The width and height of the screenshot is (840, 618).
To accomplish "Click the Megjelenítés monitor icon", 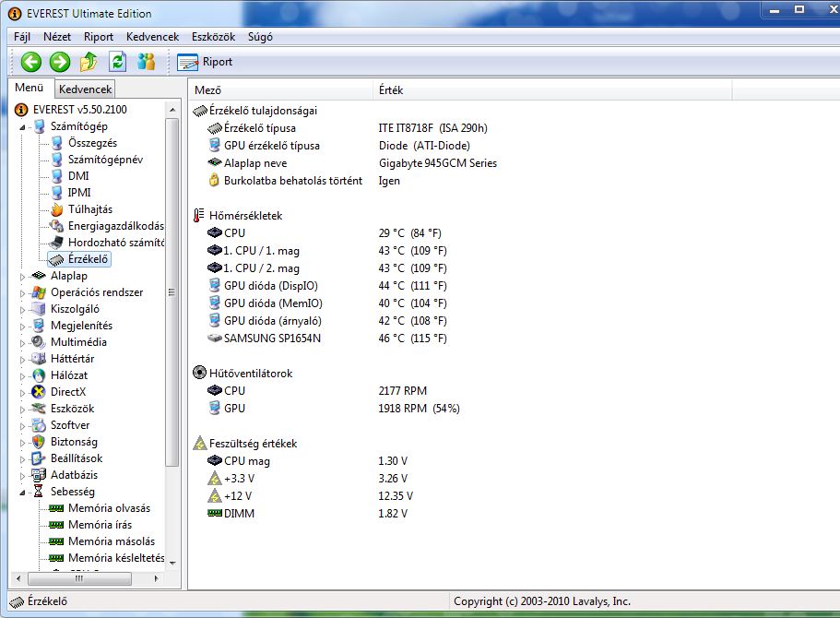I will [39, 326].
